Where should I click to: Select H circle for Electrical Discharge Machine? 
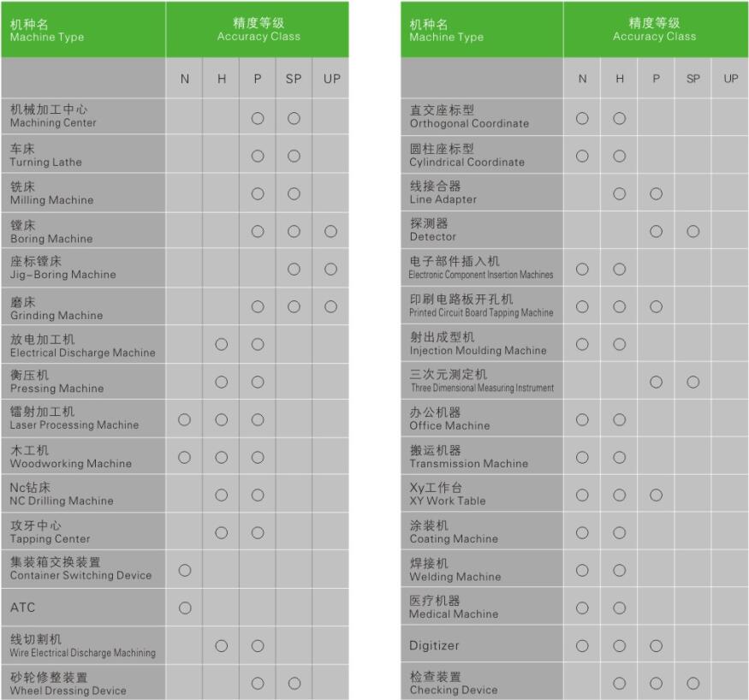coord(221,344)
